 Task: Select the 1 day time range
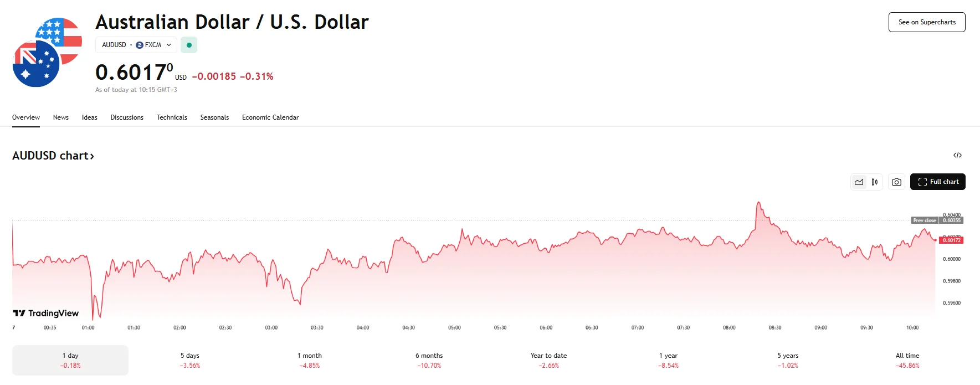click(70, 360)
